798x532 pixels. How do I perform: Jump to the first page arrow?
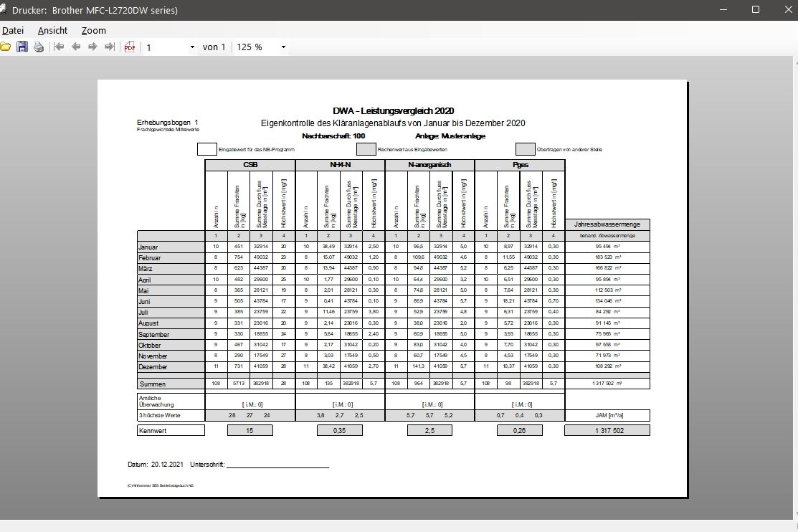(x=59, y=47)
